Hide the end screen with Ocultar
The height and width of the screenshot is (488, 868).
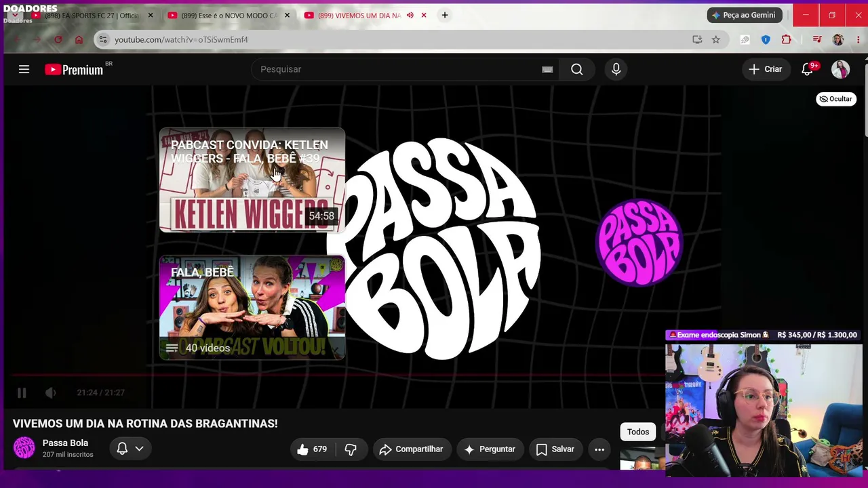click(836, 99)
